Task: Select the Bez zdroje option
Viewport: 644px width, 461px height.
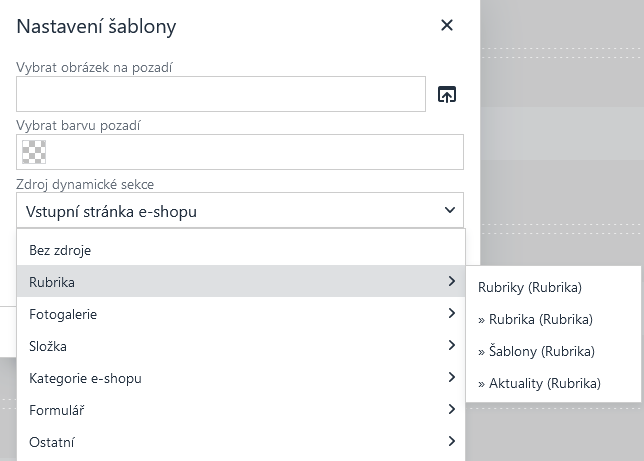Action: [60, 250]
